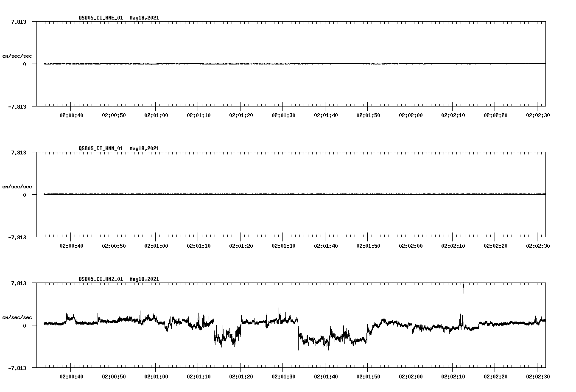Click the May18,2021 date beside HNZ title

click(x=144, y=280)
